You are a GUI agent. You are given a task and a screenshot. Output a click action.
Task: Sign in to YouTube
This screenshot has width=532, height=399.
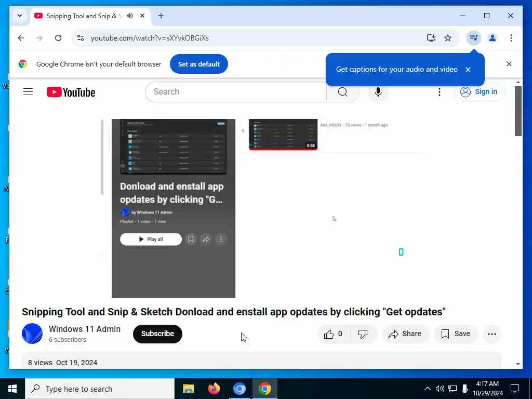[x=480, y=91]
